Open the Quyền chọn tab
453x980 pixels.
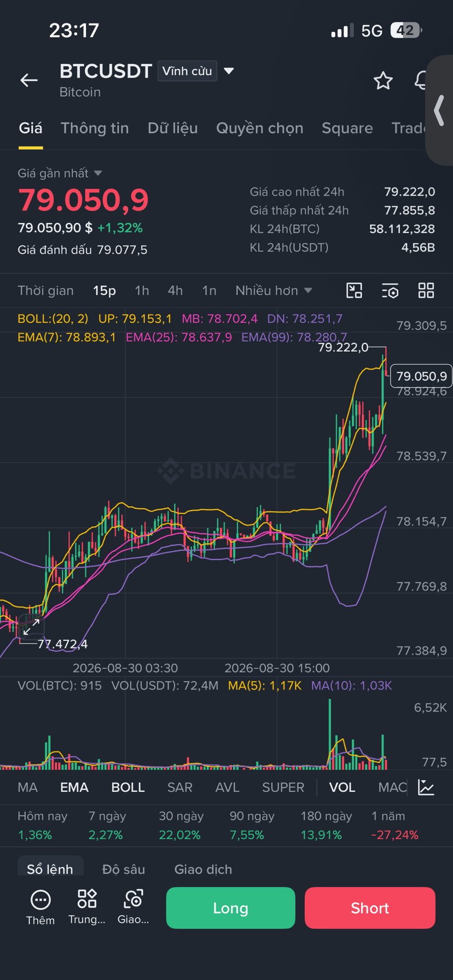click(x=259, y=128)
